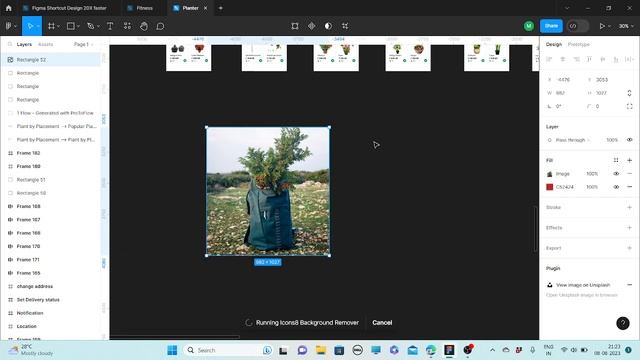Click the Crop image icon
This screenshot has height=360, width=640.
pos(345,26)
